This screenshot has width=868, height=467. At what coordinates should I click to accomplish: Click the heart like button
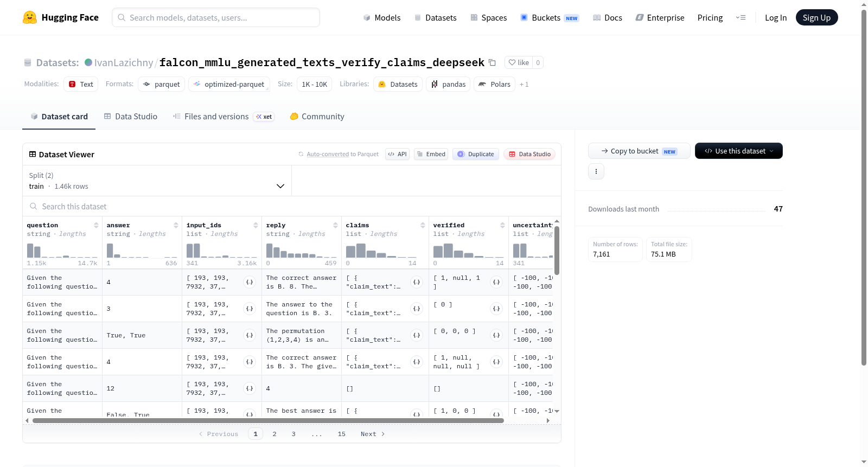[519, 62]
